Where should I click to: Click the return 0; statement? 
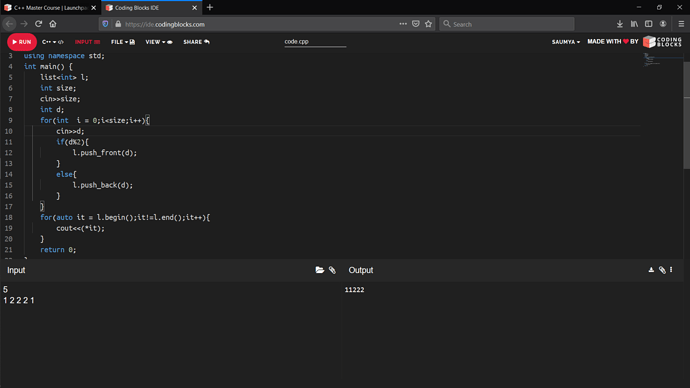[x=58, y=250]
